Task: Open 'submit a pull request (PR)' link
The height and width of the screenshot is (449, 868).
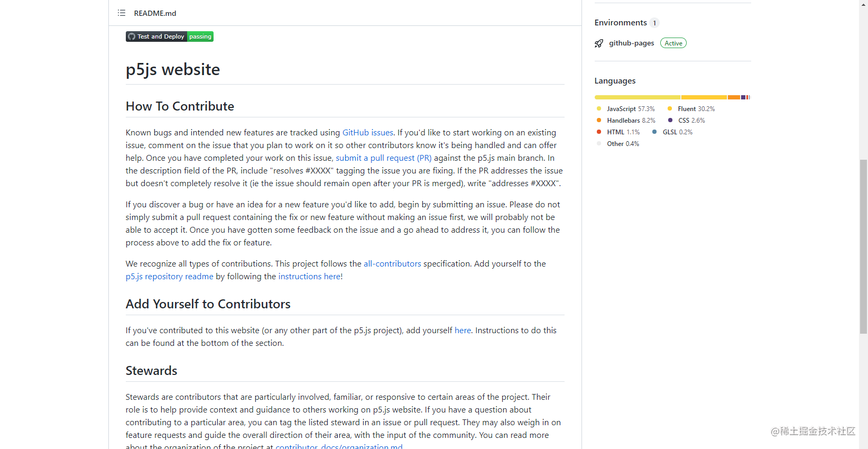Action: click(384, 158)
